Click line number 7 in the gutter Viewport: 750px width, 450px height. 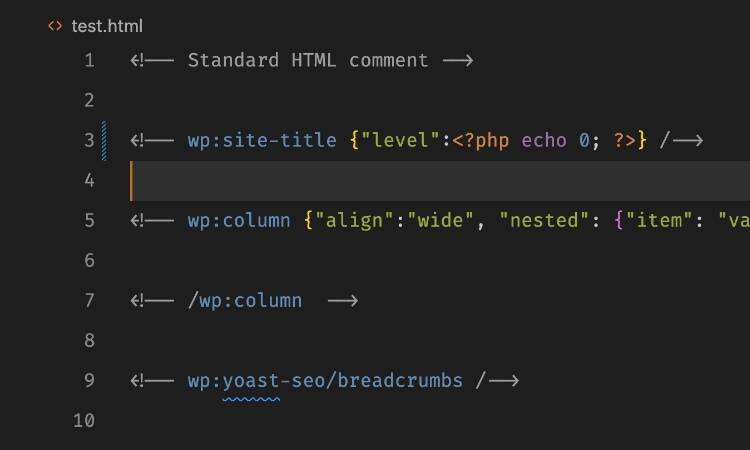point(89,300)
